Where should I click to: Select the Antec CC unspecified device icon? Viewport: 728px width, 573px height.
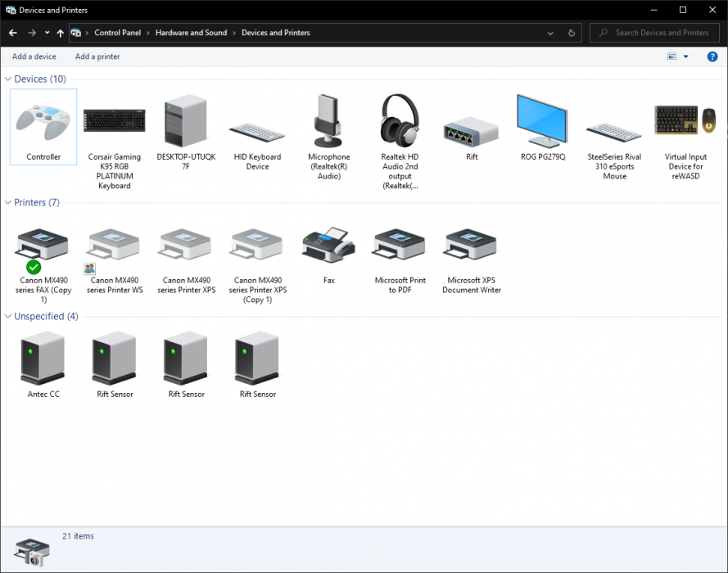tap(43, 359)
